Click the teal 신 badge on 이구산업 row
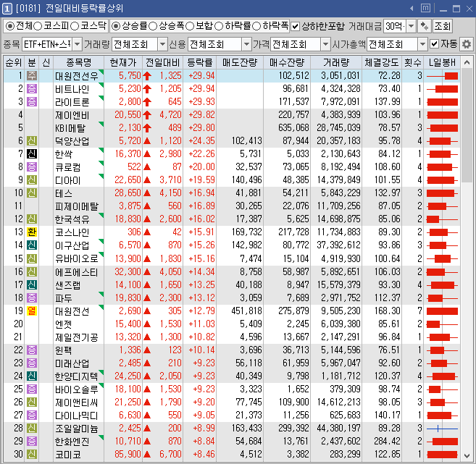The image size is (476, 464). [32, 245]
